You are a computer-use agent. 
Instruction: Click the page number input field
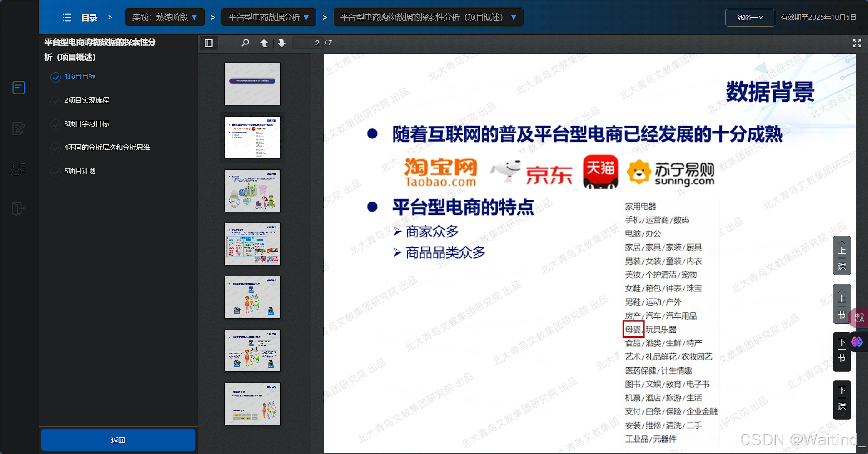point(308,43)
